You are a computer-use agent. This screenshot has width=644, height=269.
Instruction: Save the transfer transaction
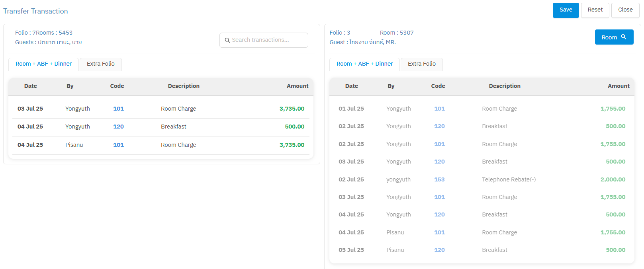pos(566,10)
